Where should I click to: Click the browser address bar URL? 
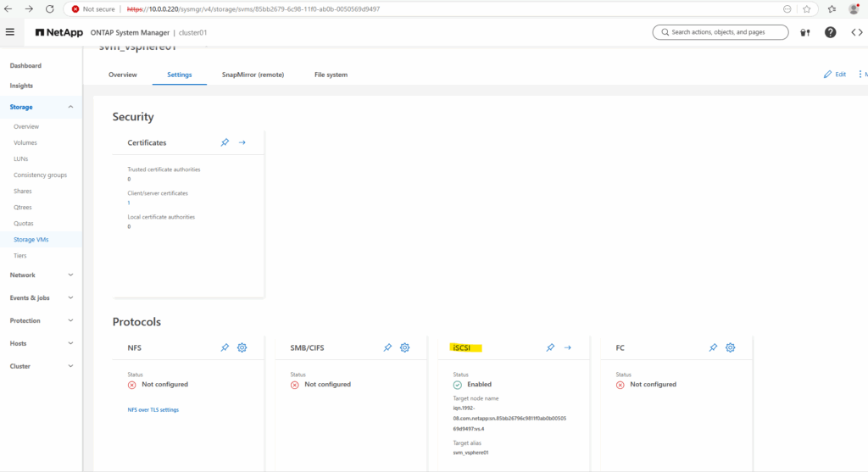point(253,8)
